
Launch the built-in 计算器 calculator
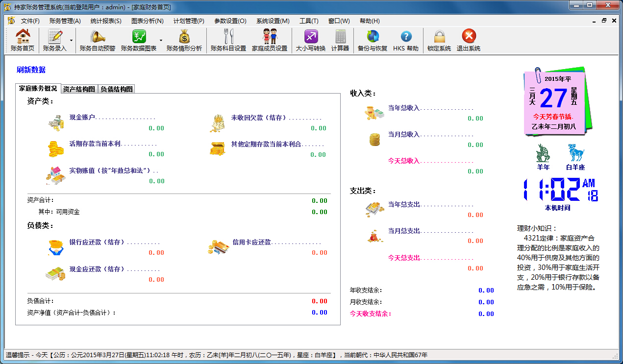point(340,39)
